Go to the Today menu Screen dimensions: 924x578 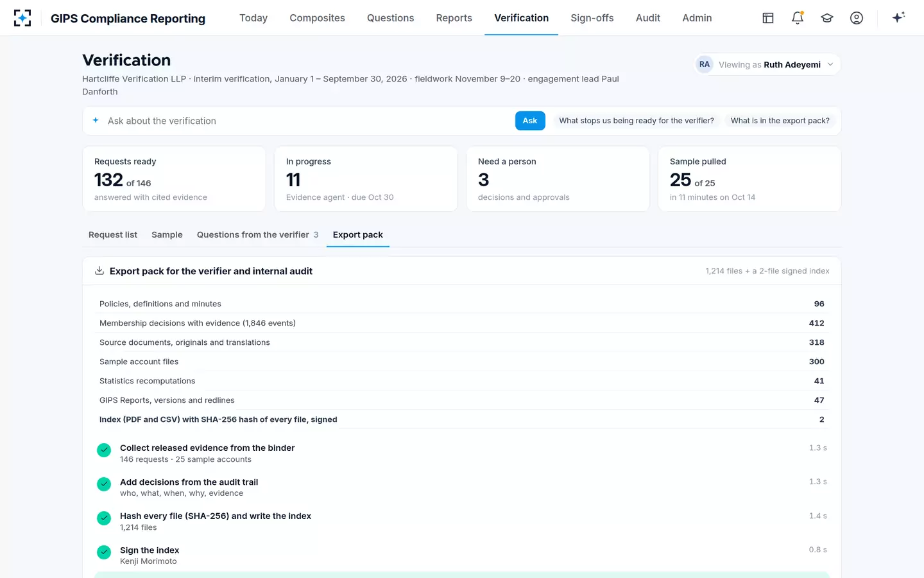[253, 18]
